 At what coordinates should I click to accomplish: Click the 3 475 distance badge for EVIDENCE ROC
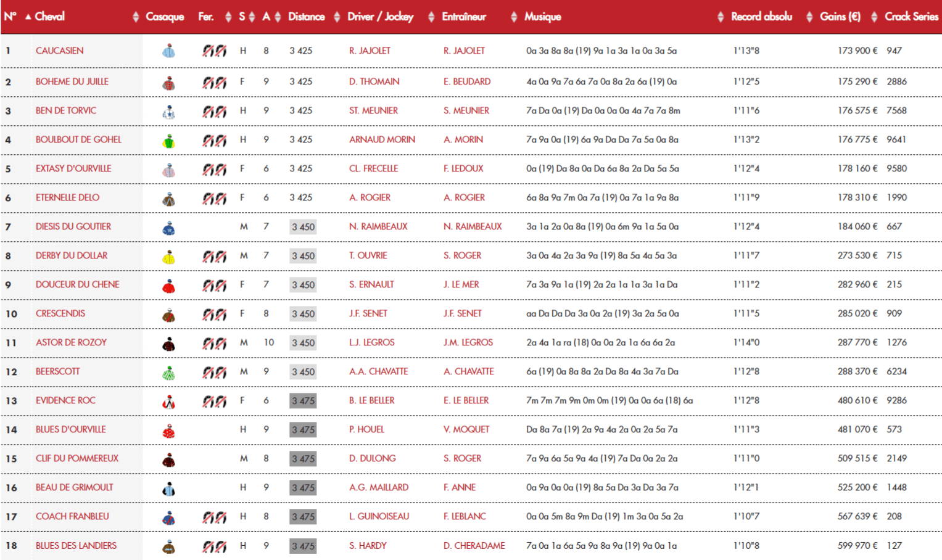click(303, 401)
